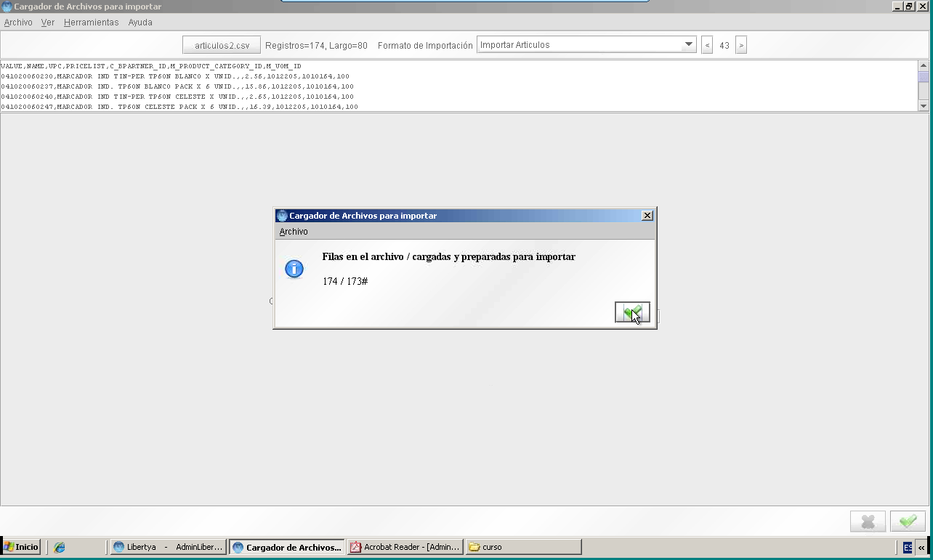Open the Ayuda menu
The width and height of the screenshot is (933, 560).
click(140, 23)
